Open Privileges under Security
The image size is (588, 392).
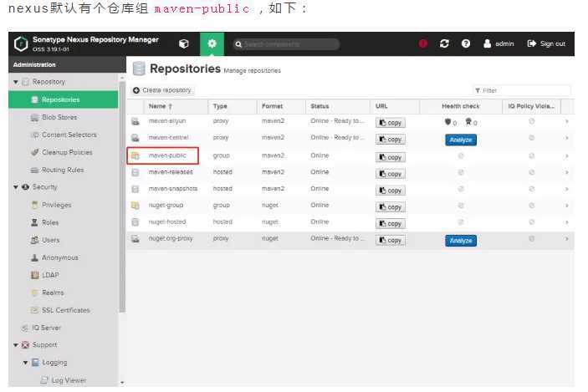(x=56, y=205)
